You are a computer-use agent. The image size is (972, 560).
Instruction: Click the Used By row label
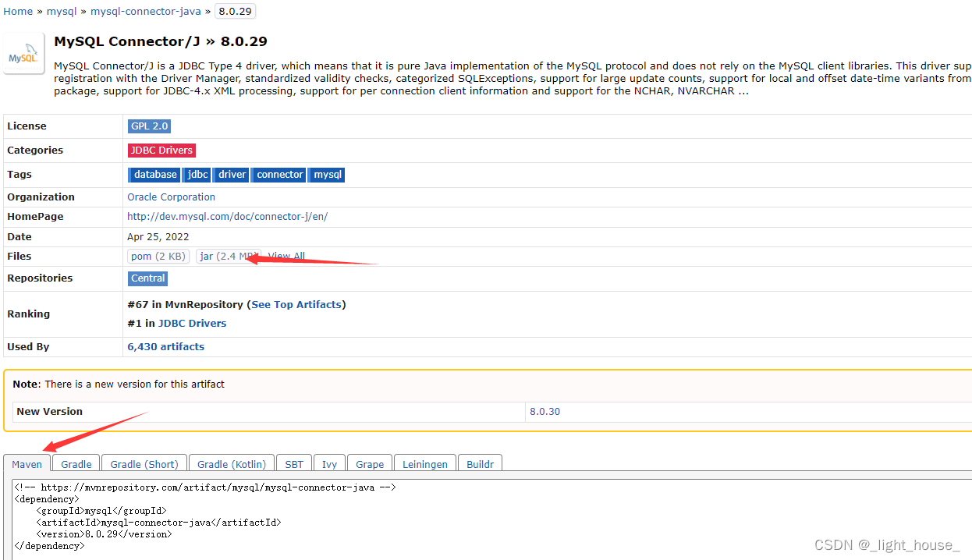(28, 347)
